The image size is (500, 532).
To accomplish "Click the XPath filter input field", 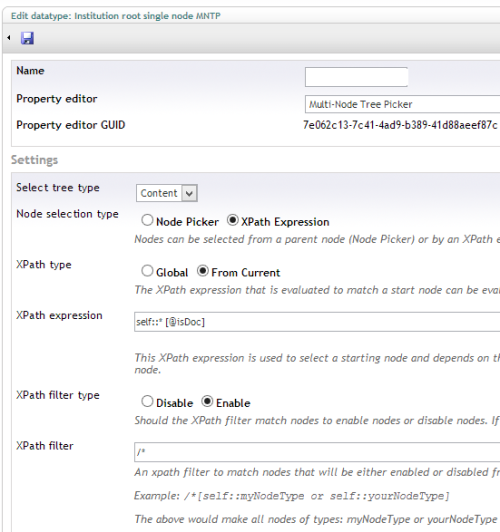I will click(x=317, y=452).
